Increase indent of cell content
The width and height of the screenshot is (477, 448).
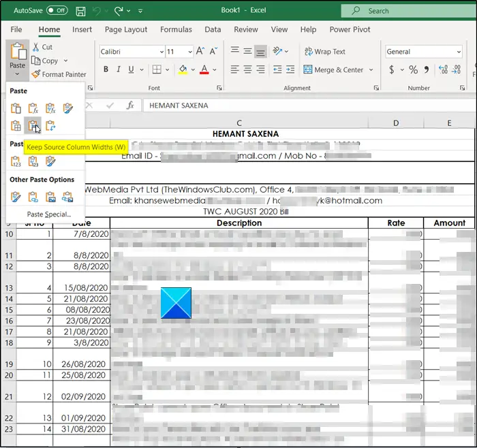click(290, 69)
